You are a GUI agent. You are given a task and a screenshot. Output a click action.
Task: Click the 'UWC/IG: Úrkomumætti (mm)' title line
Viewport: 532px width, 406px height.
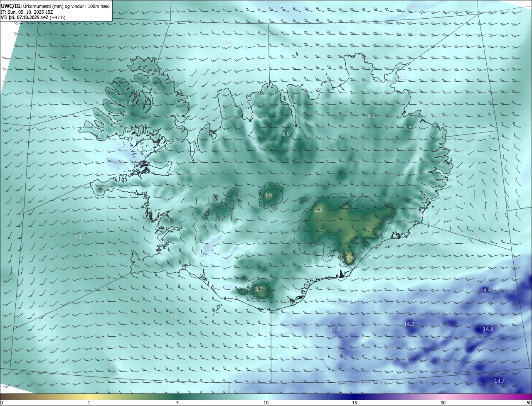[x=55, y=6]
